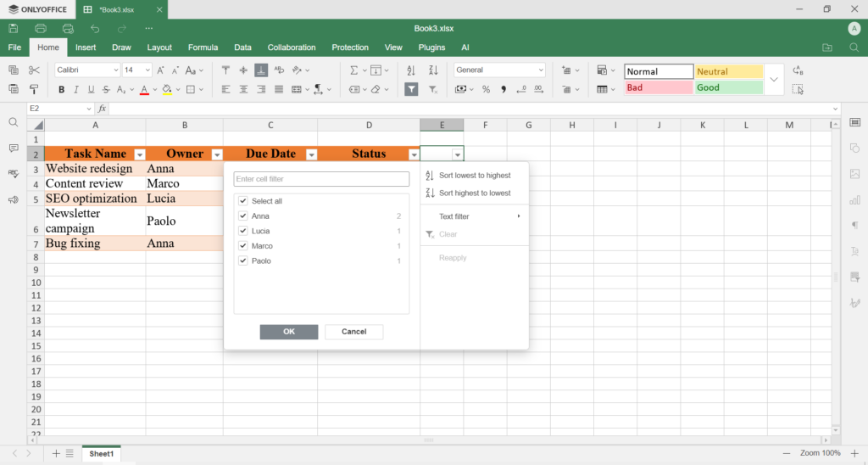Switch to the Data tab
The image size is (868, 465).
click(x=243, y=48)
